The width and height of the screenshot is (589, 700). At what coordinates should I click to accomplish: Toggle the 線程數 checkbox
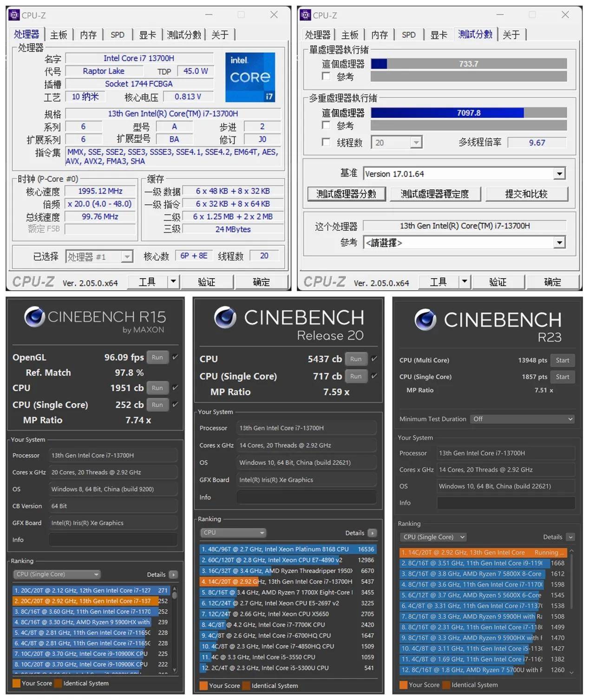[326, 142]
